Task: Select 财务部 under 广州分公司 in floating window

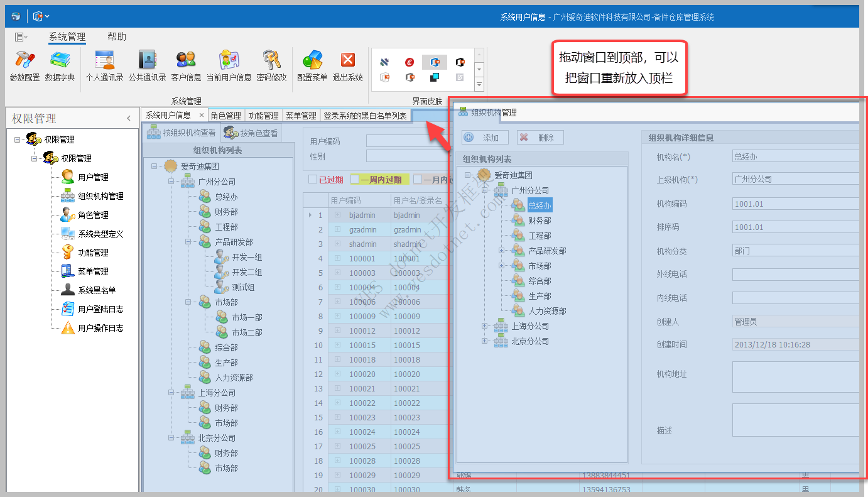Action: 540,221
